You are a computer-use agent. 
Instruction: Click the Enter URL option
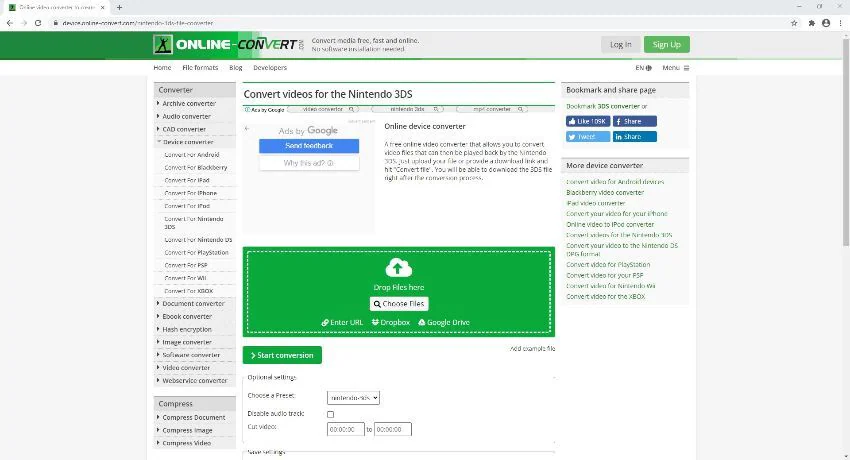[x=342, y=322]
